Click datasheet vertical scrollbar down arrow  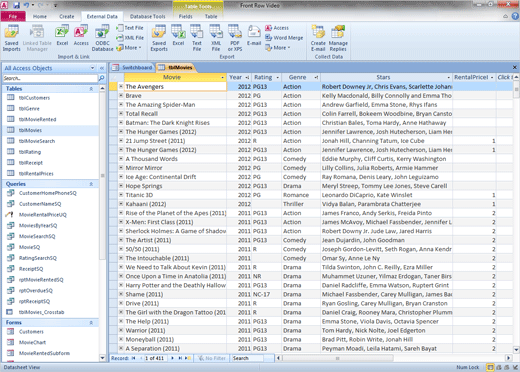516,350
